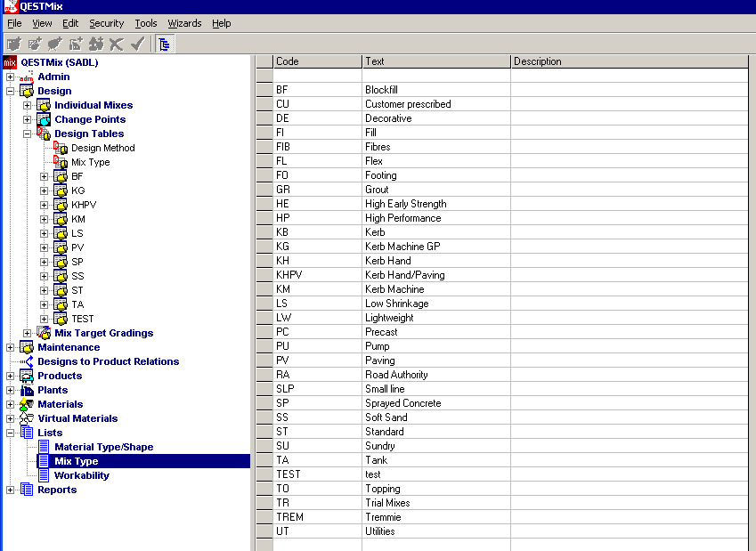Toggle the tree view toolbar button
The width and height of the screenshot is (756, 551).
(x=164, y=44)
